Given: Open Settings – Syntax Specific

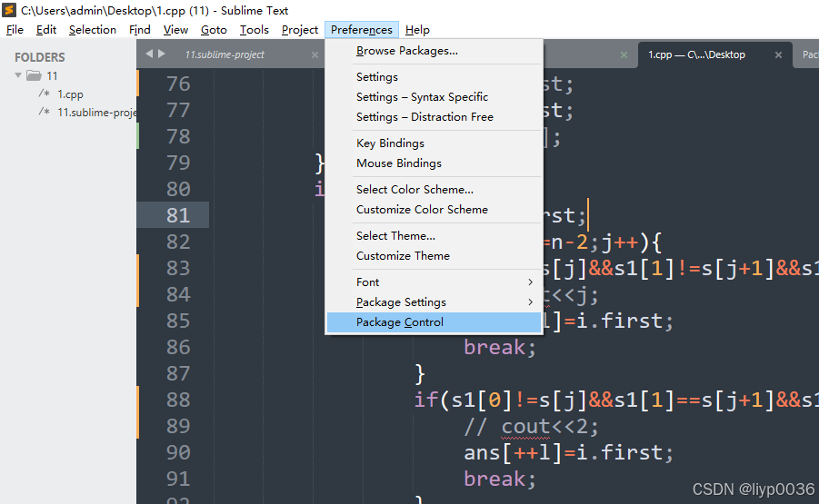Looking at the screenshot, I should coord(434,97).
